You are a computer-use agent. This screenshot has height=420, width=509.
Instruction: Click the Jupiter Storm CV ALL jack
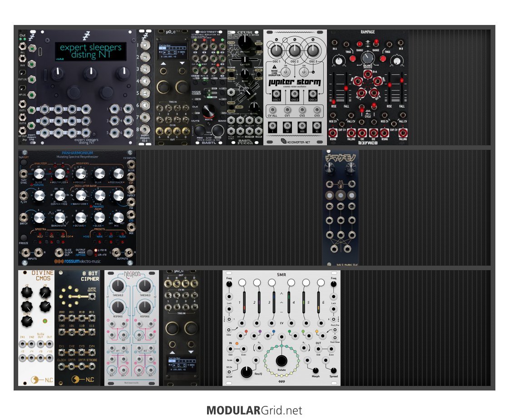tap(273, 109)
